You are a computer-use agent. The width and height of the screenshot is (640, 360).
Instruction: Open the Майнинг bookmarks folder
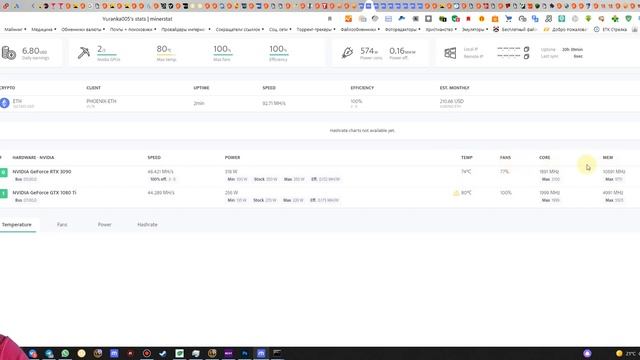[15, 29]
